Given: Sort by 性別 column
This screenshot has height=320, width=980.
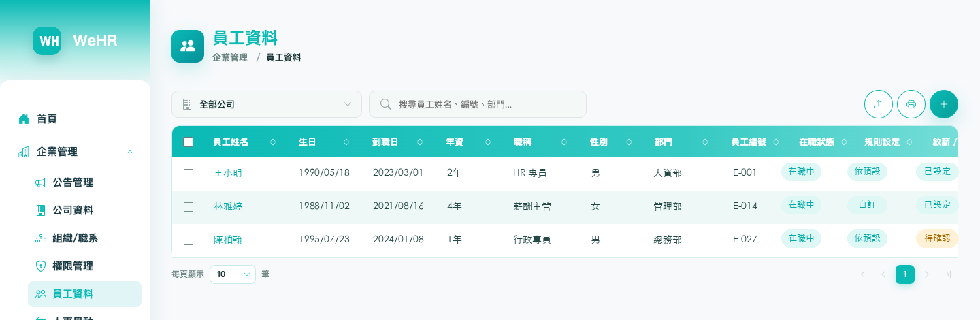Looking at the screenshot, I should pyautogui.click(x=630, y=142).
